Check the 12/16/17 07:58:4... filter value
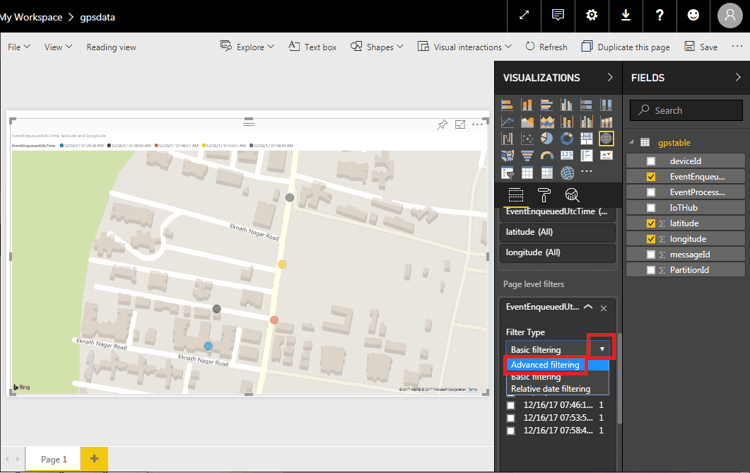The image size is (750, 473). coord(511,431)
